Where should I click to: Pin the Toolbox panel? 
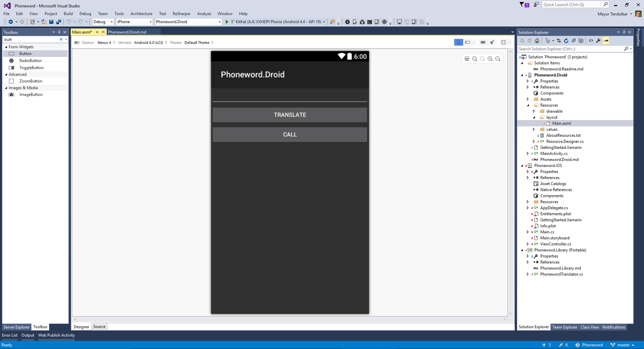click(59, 32)
